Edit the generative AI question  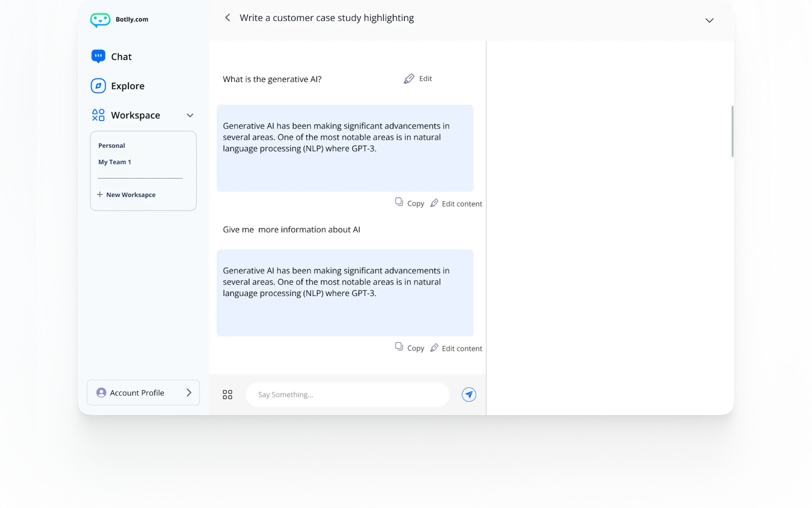418,79
